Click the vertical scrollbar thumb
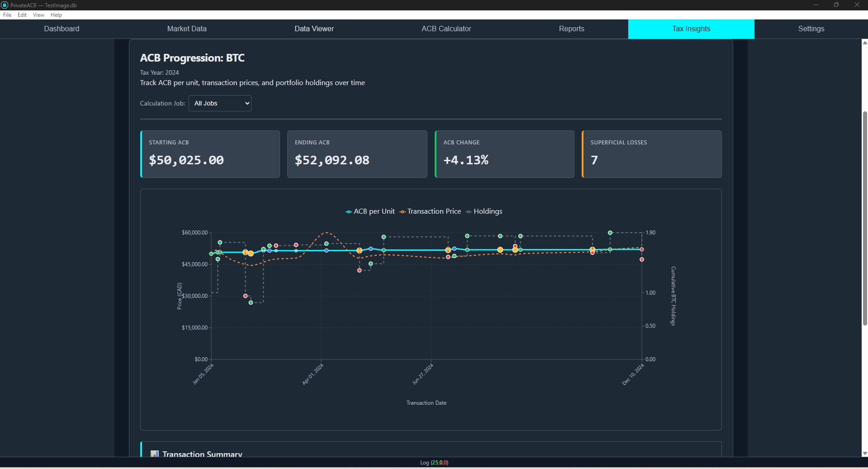 (x=864, y=217)
